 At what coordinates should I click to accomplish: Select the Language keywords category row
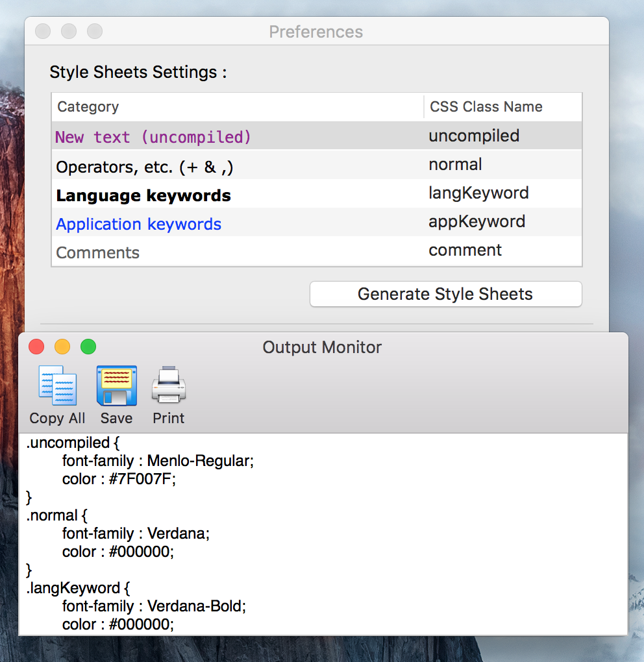(143, 195)
